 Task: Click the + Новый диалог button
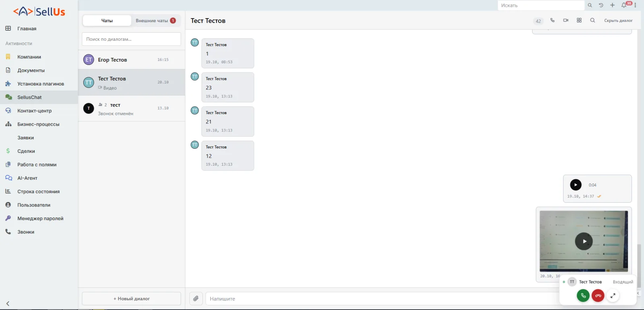pyautogui.click(x=131, y=299)
